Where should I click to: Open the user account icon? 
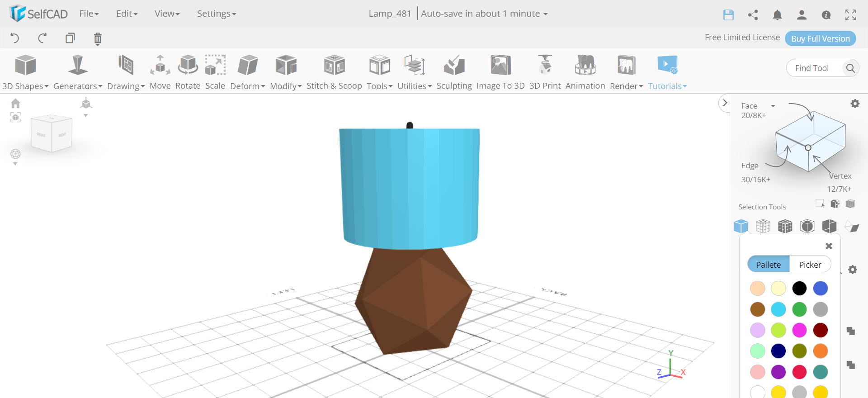[x=802, y=14]
